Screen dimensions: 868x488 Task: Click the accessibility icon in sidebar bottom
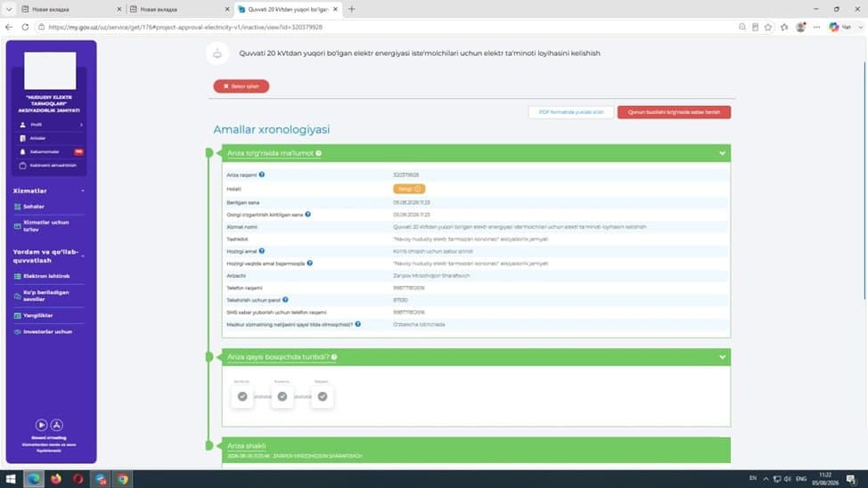(x=57, y=425)
